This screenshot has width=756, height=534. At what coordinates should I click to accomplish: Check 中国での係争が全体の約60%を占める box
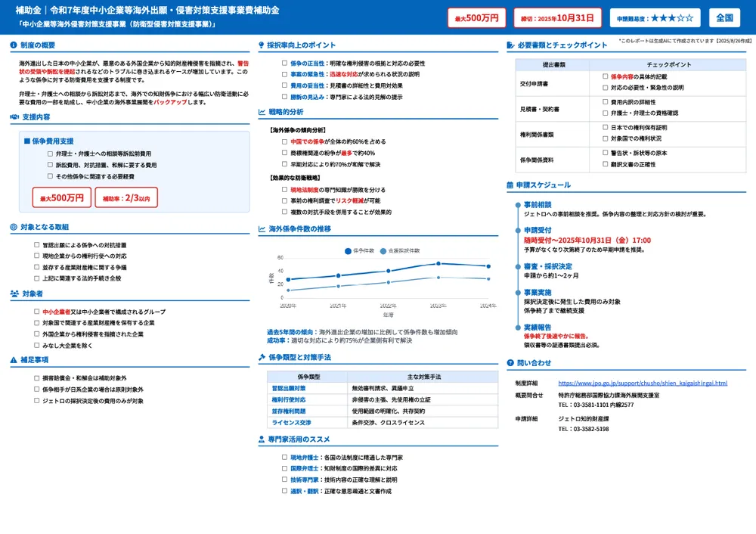tap(284, 141)
